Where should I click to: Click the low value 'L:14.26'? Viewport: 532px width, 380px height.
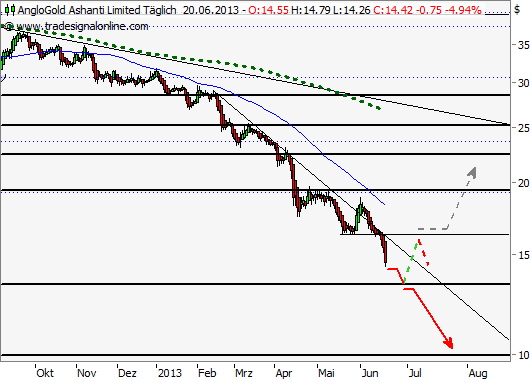(352, 10)
